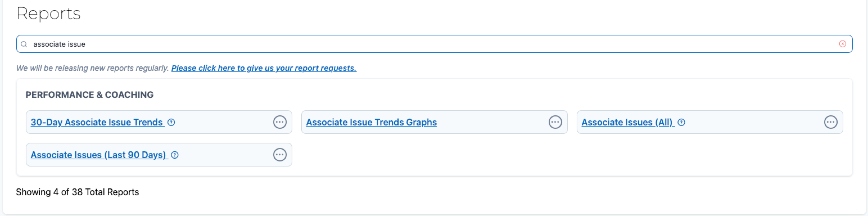Open Associate Issues (All) report
The image size is (868, 216).
click(627, 122)
